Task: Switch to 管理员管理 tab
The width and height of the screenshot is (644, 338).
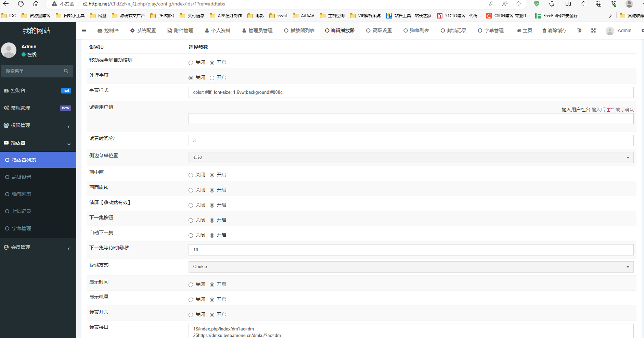Action: click(257, 30)
